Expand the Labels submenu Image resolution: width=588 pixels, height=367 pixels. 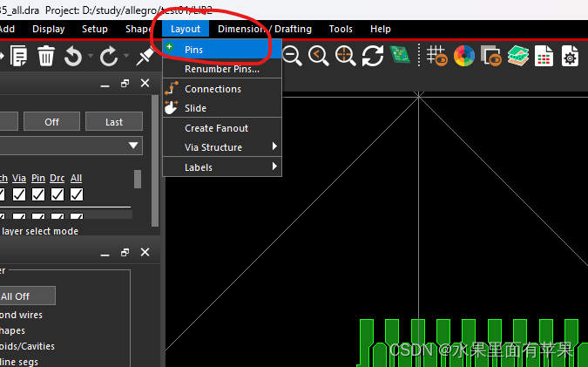222,167
